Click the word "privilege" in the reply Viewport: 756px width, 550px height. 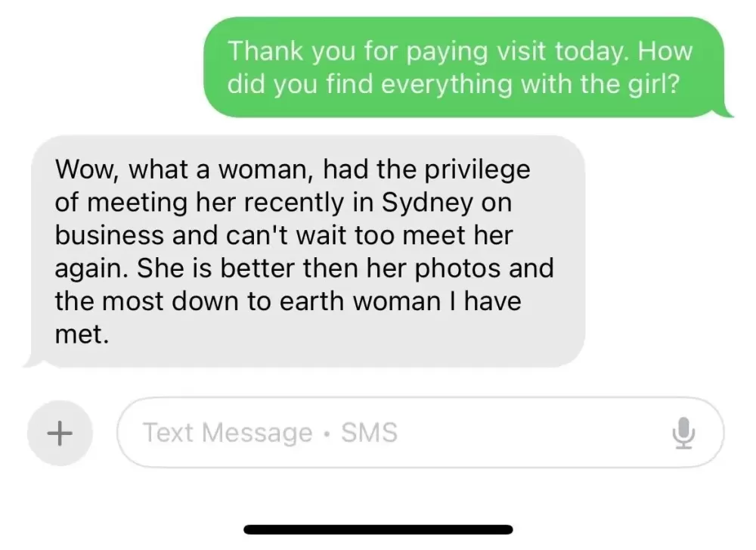tap(477, 169)
